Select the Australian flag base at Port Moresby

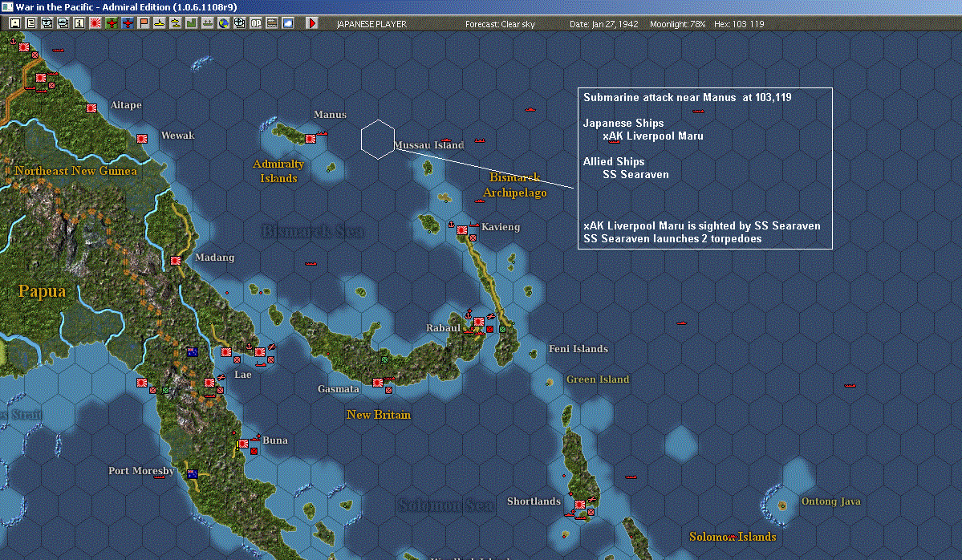click(192, 474)
